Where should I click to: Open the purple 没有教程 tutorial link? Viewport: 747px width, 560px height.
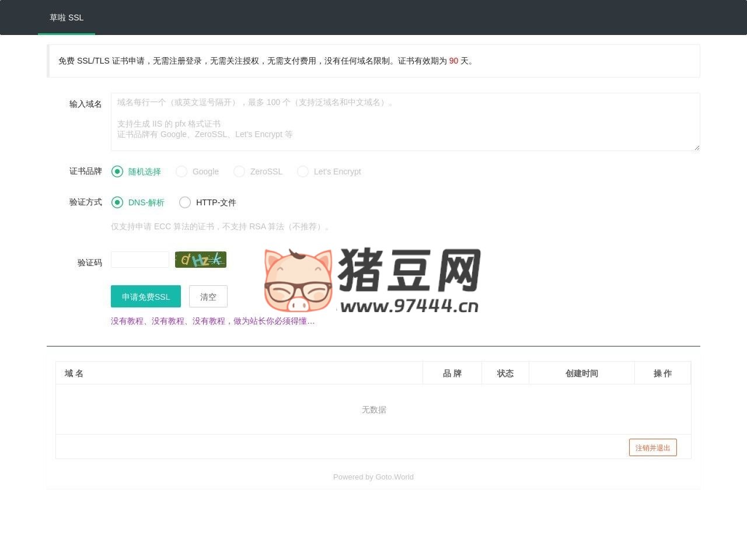pos(212,321)
